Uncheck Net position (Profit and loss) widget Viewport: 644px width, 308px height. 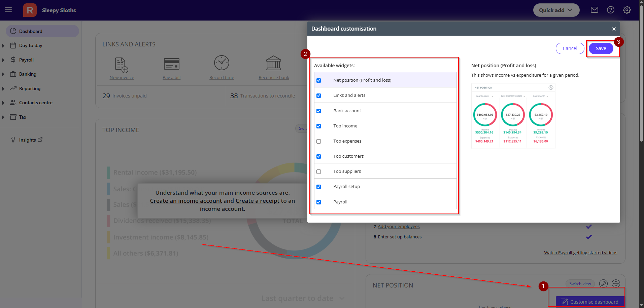pos(318,80)
